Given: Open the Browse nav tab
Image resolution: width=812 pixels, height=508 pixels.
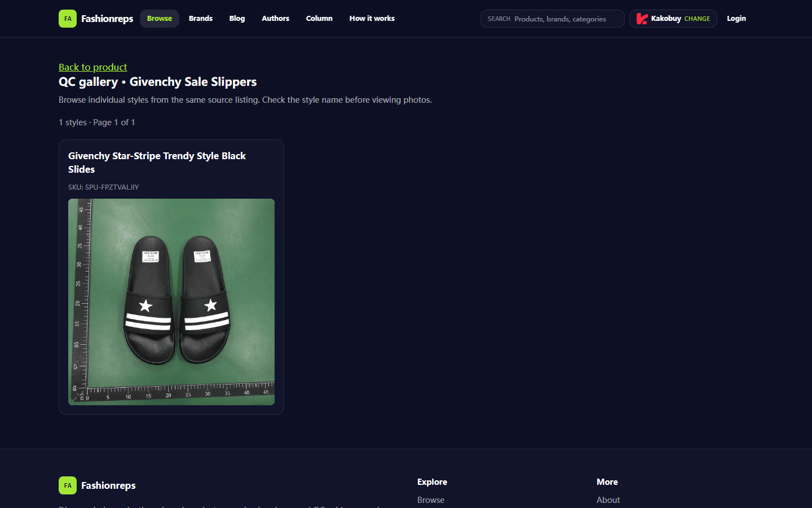Looking at the screenshot, I should (160, 19).
